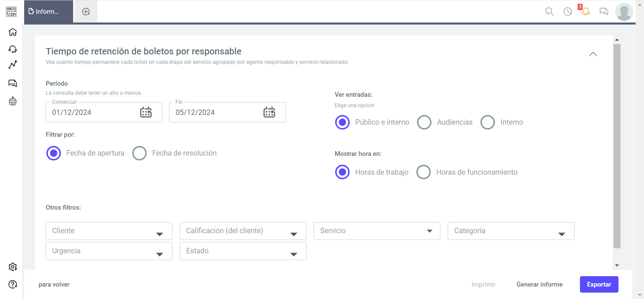This screenshot has height=299, width=644.
Task: Open the Estado dropdown
Action: 243,251
